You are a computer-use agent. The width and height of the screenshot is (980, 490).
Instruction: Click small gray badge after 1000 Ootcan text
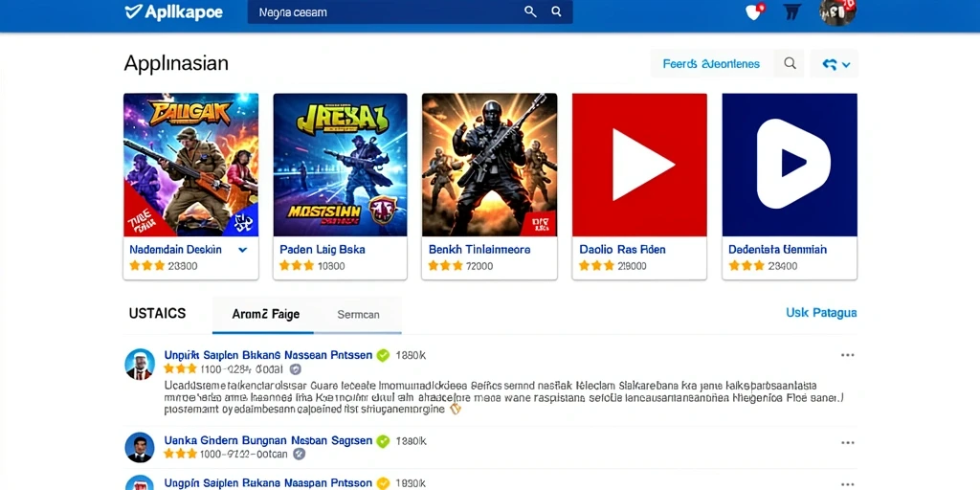tap(300, 455)
